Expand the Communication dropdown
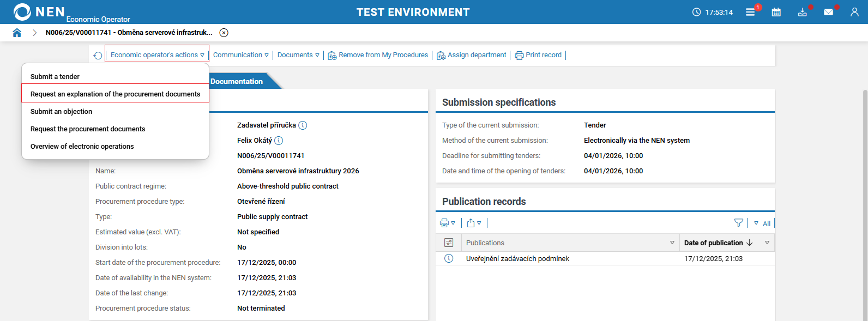This screenshot has height=321, width=868. [x=240, y=55]
